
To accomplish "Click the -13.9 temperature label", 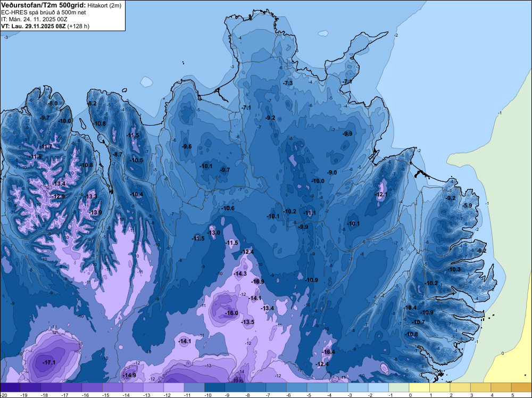I will click(x=95, y=212).
